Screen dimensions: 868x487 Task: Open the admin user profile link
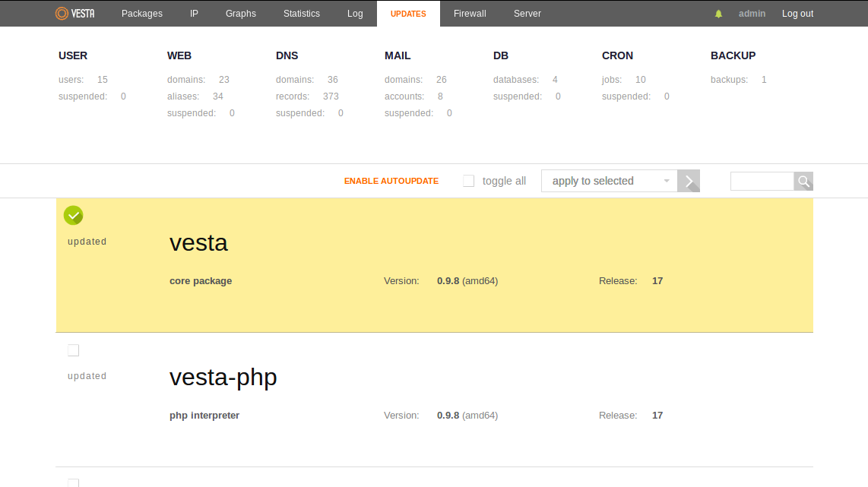pyautogui.click(x=752, y=14)
